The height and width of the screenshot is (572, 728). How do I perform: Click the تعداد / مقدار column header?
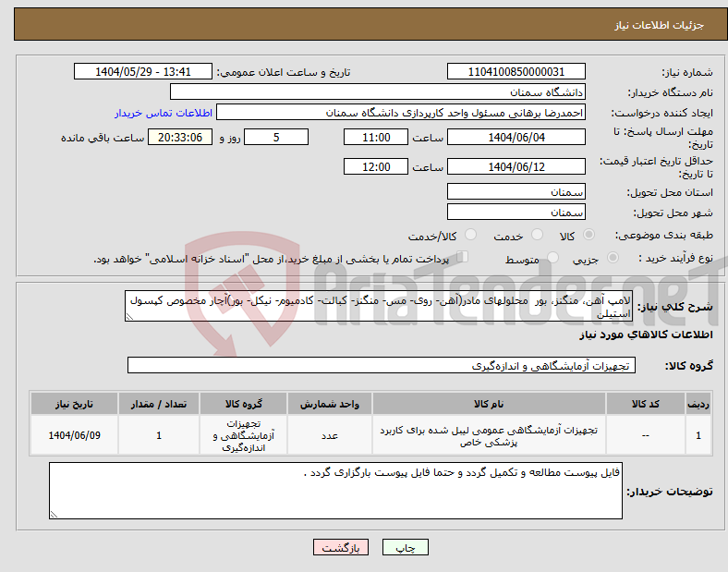pos(159,404)
